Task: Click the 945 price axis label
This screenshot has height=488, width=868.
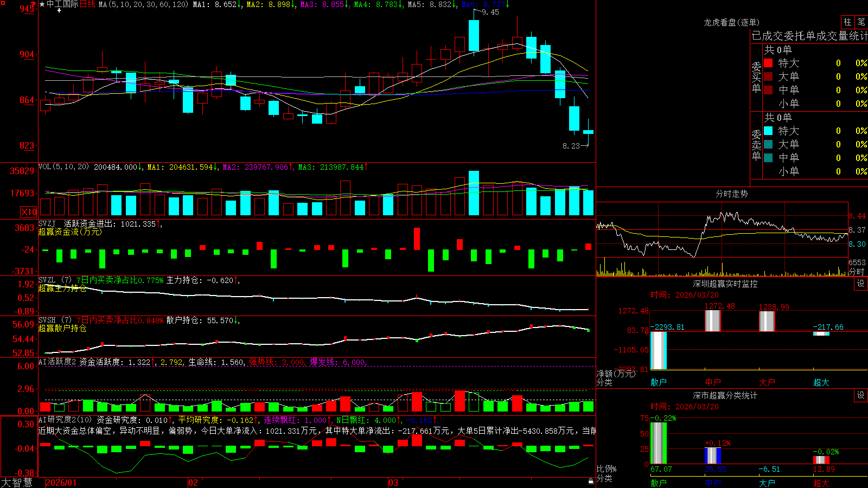Action: [27, 9]
